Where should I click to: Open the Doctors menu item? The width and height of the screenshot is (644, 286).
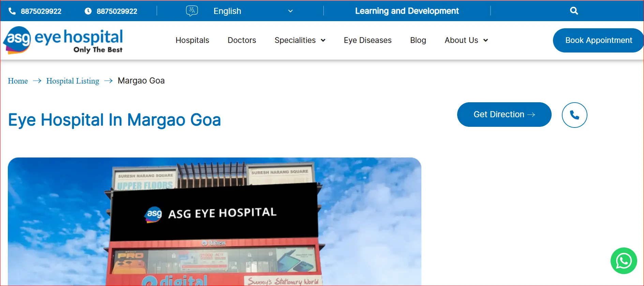[242, 40]
